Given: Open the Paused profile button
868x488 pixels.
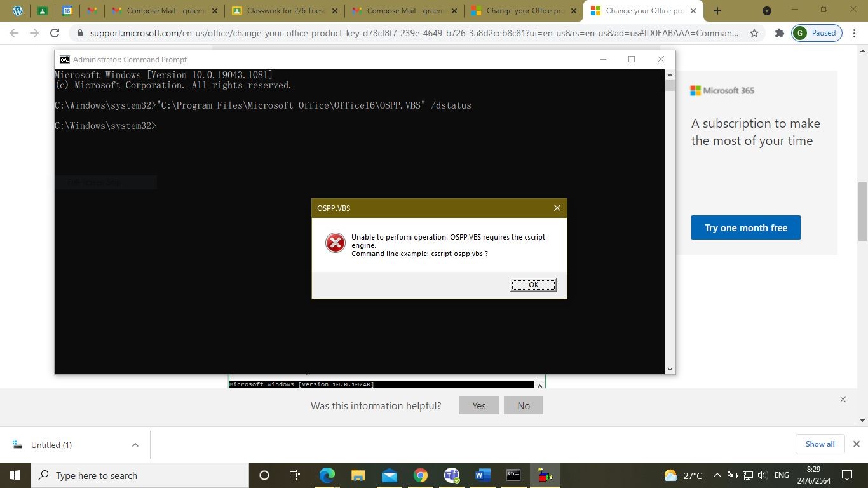Looking at the screenshot, I should tap(817, 33).
